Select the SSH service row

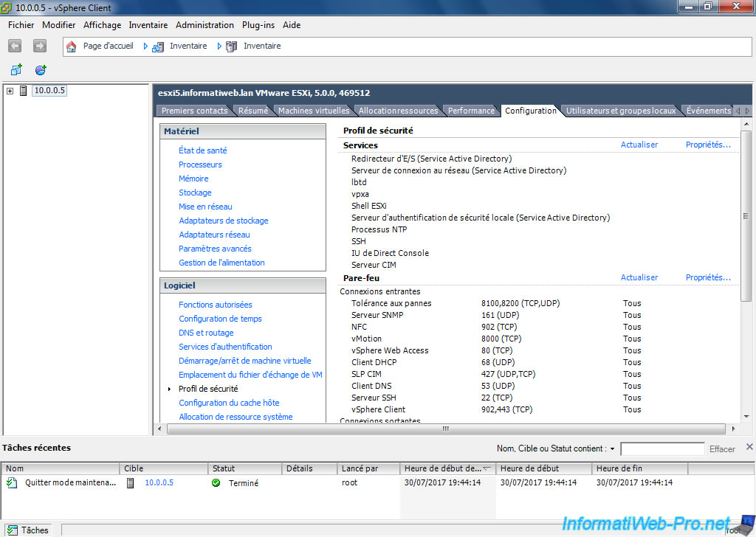(358, 241)
